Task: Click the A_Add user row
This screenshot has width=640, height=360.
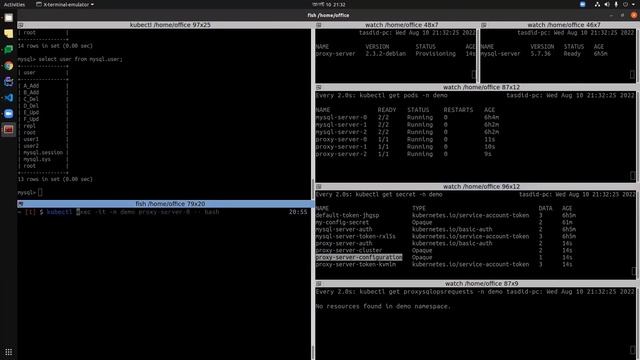Action: click(x=31, y=86)
